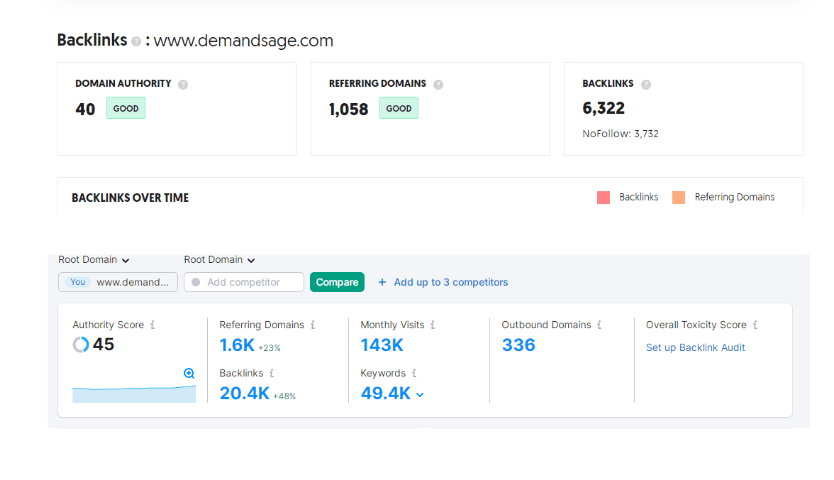The height and width of the screenshot is (480, 834).
Task: Click the 49.4K keywords value
Action: click(386, 393)
